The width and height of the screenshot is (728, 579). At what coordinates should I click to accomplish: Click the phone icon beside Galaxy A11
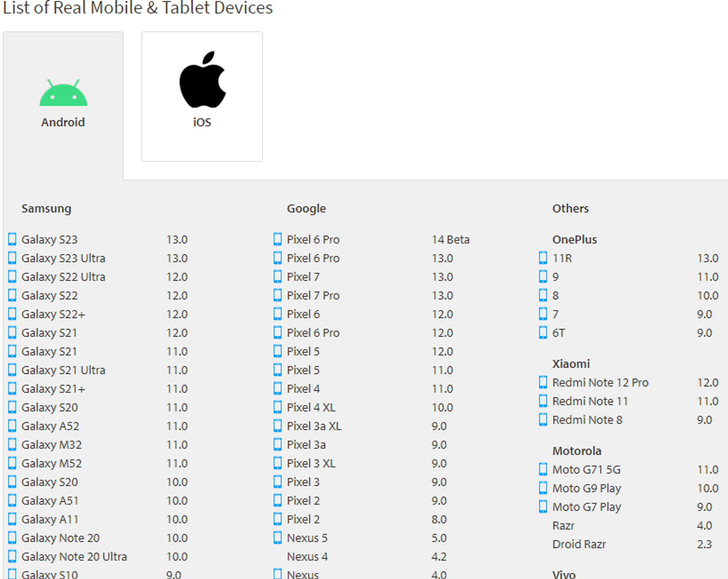(12, 519)
